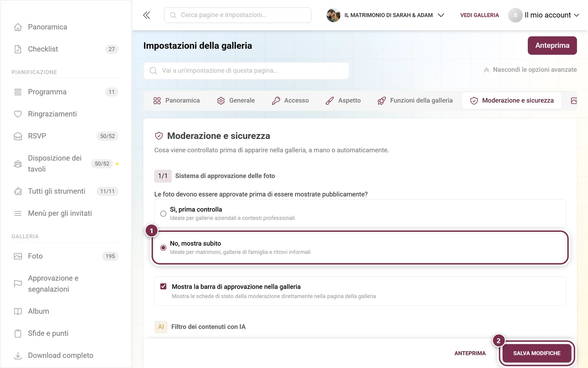Click the Programma badge 11

point(112,92)
